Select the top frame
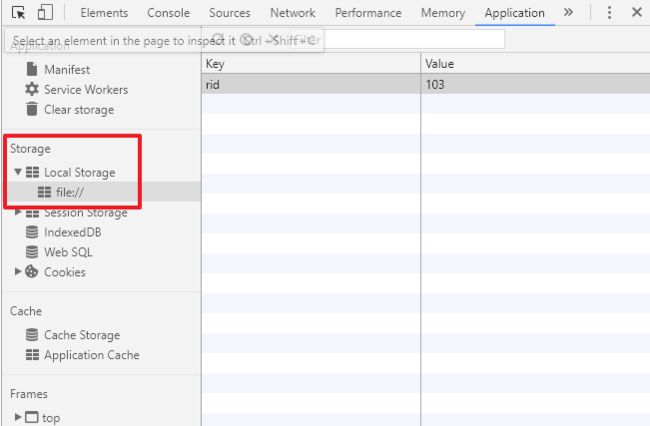The image size is (650, 426). click(x=51, y=418)
